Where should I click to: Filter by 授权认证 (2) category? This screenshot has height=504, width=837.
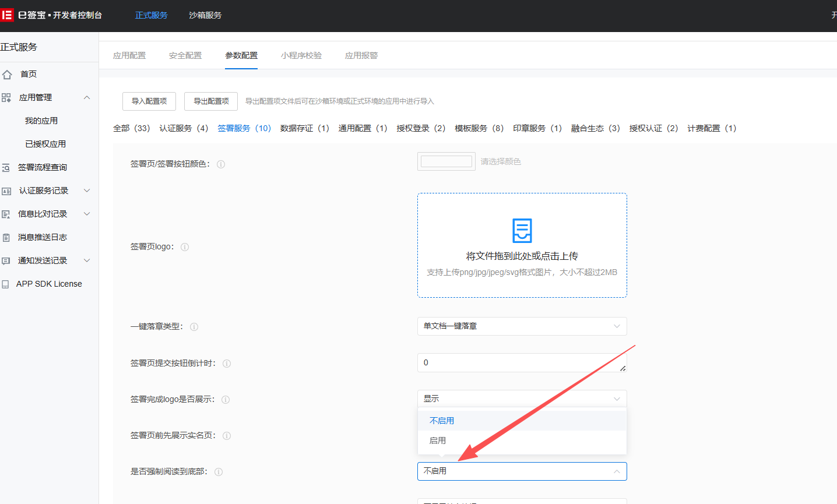coord(654,128)
